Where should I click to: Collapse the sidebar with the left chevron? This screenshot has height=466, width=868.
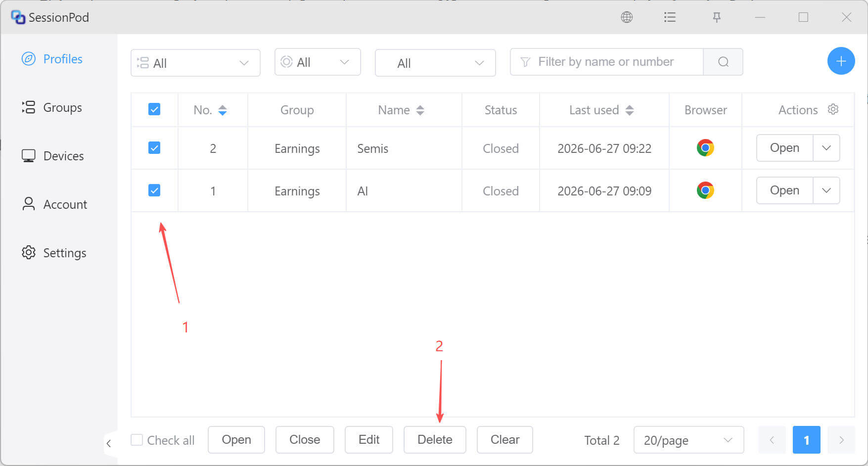(x=109, y=443)
